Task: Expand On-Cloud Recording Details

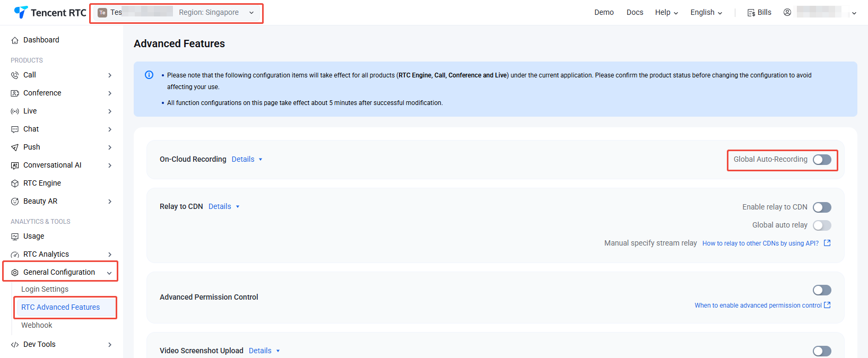Action: 247,159
